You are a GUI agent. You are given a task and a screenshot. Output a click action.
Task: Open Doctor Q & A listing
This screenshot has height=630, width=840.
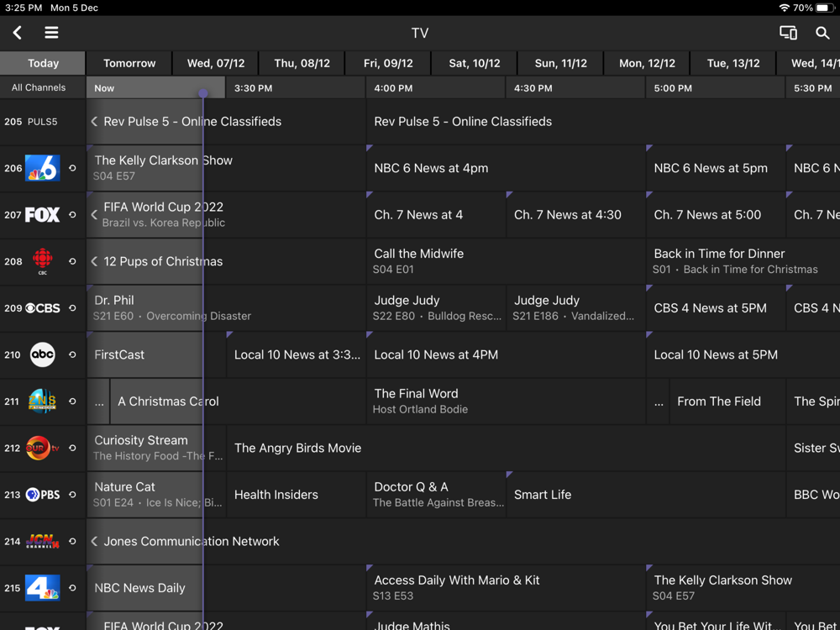[x=435, y=495]
